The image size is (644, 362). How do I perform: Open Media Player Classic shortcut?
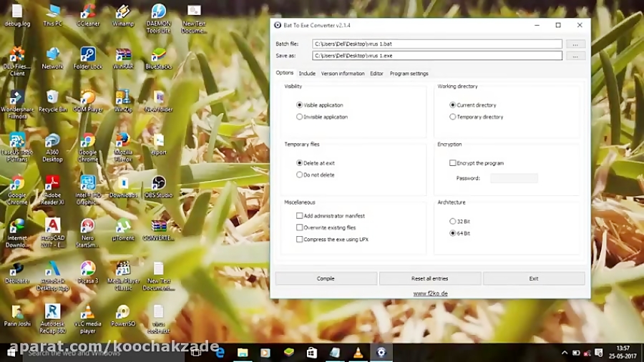[123, 276]
